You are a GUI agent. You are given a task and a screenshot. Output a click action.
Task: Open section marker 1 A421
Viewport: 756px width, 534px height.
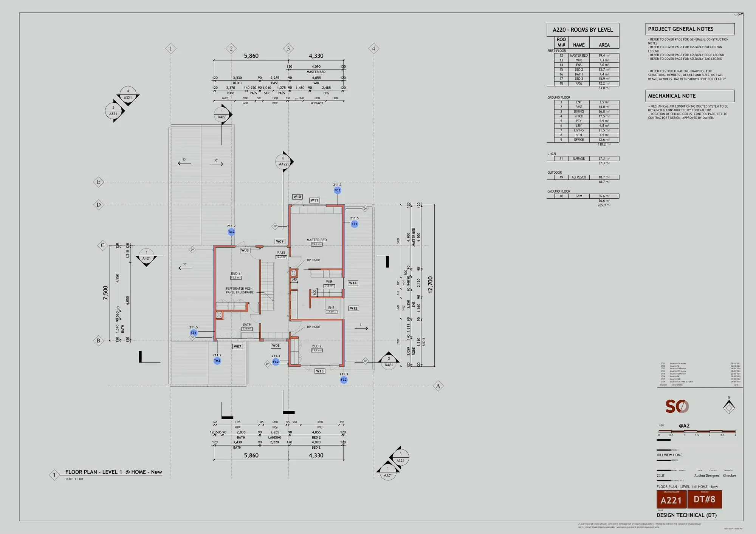point(147,257)
